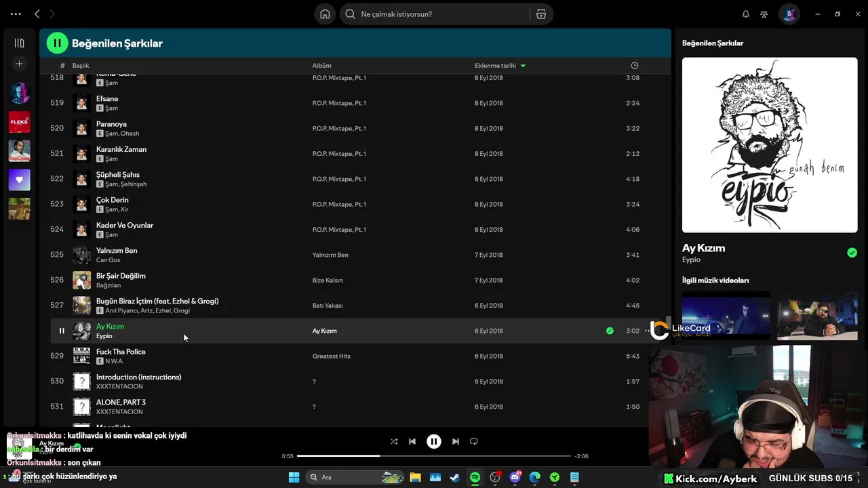Pause playback from green header button
868x488 pixels.
[57, 43]
